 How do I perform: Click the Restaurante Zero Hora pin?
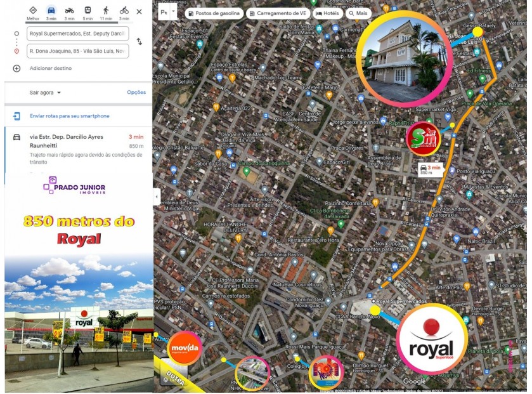331,231
